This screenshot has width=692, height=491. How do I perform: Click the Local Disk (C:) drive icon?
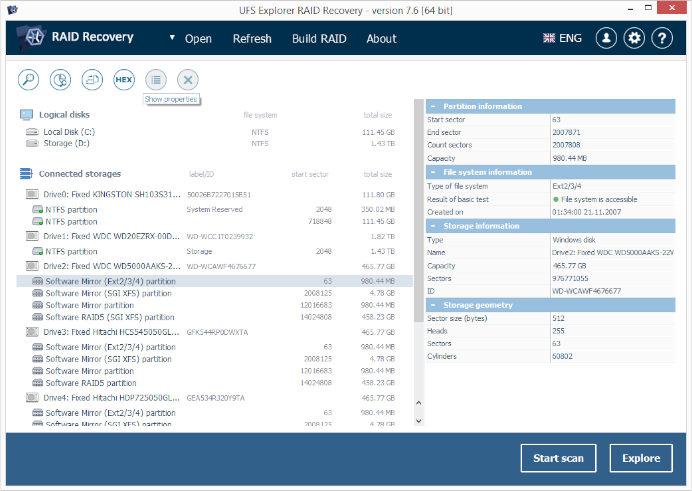click(32, 132)
